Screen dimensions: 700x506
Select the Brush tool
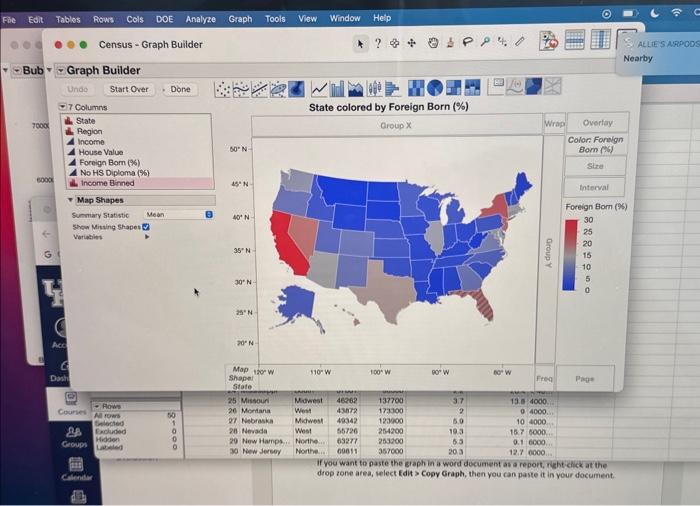tap(450, 42)
